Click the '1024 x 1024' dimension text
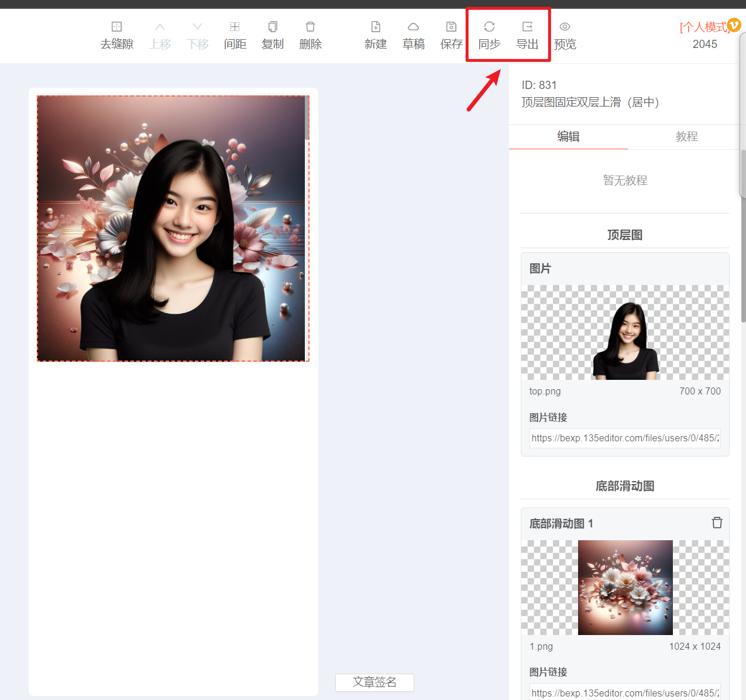Image resolution: width=746 pixels, height=700 pixels. click(695, 646)
